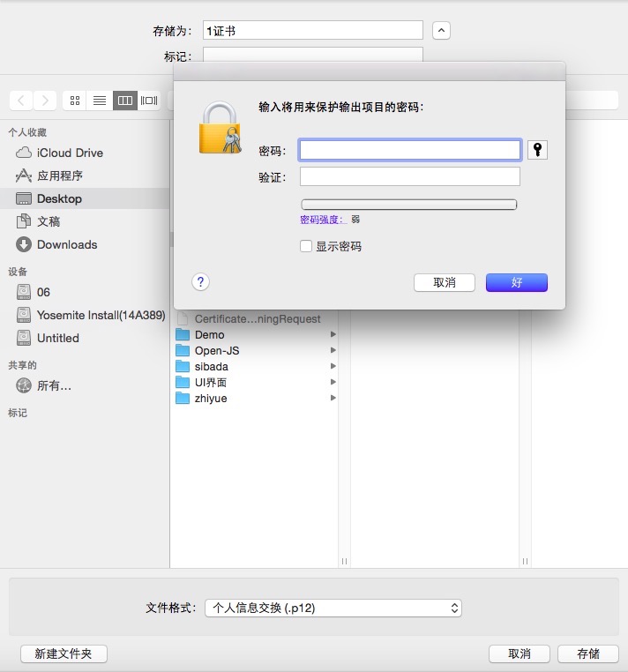The width and height of the screenshot is (628, 672).
Task: Go back with the left arrow button
Action: 22,101
